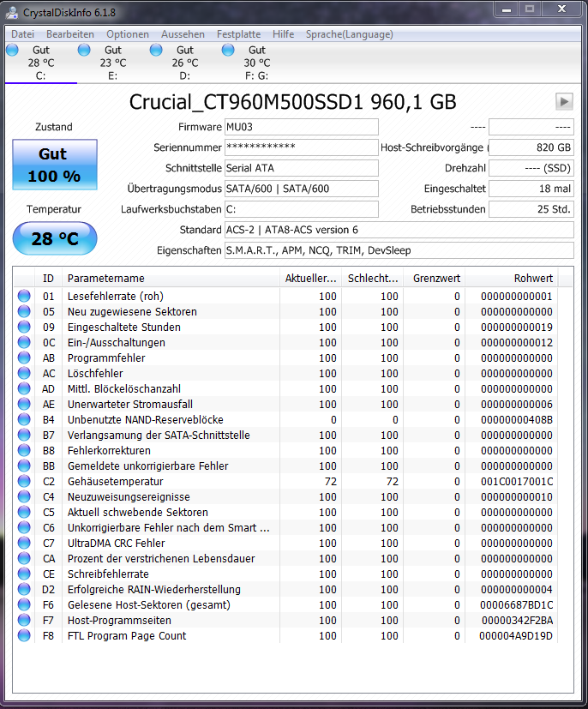
Task: Open the Optionen menu
Action: tap(128, 34)
